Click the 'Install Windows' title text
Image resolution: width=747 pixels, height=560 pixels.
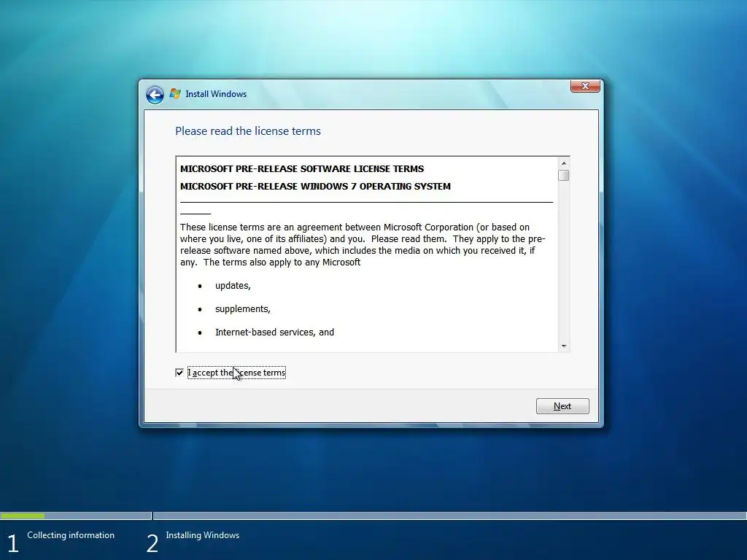[216, 94]
